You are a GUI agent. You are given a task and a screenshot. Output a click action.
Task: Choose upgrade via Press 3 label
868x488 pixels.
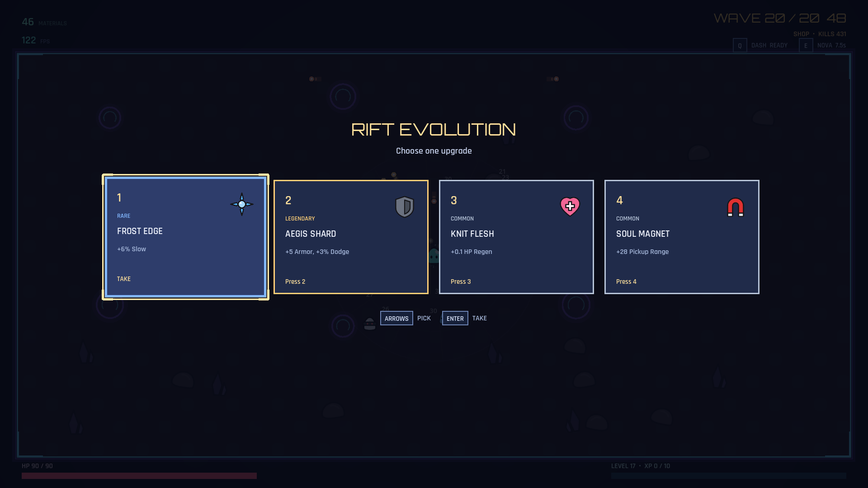[461, 282]
